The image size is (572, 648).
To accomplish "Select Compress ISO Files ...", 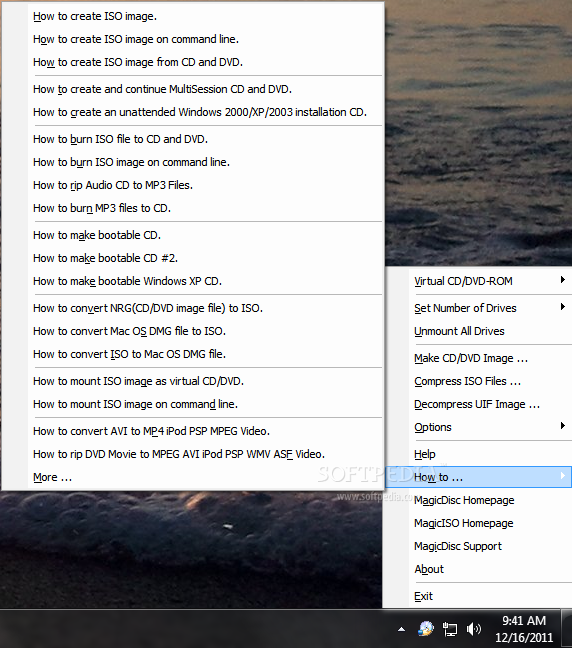I will tap(479, 381).
